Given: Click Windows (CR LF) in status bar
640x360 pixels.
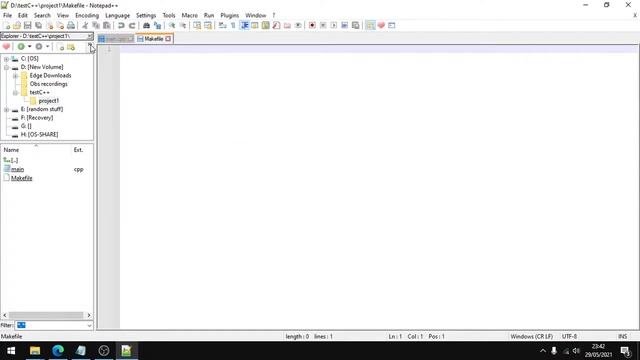Looking at the screenshot, I should click(x=531, y=337).
